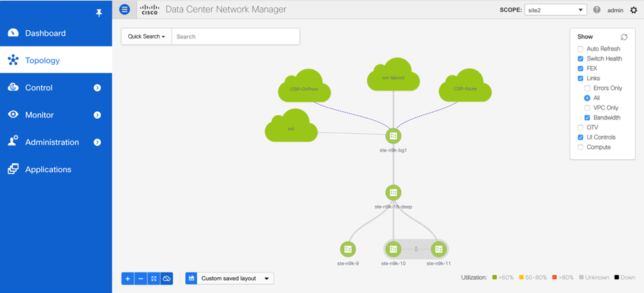Refresh topology via Show panel refresh icon
Image resolution: width=644 pixels, height=293 pixels.
pos(624,37)
